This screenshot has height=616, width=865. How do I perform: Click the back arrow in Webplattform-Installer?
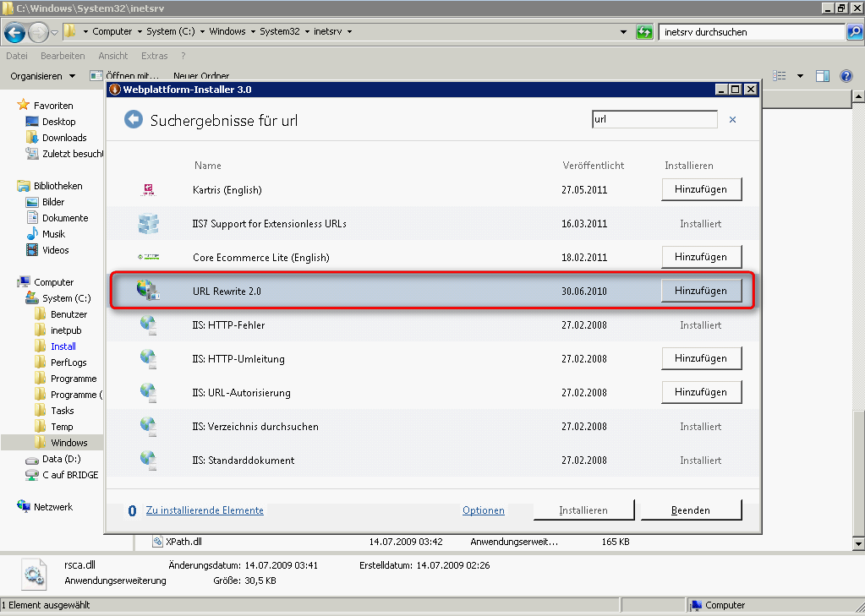point(133,120)
